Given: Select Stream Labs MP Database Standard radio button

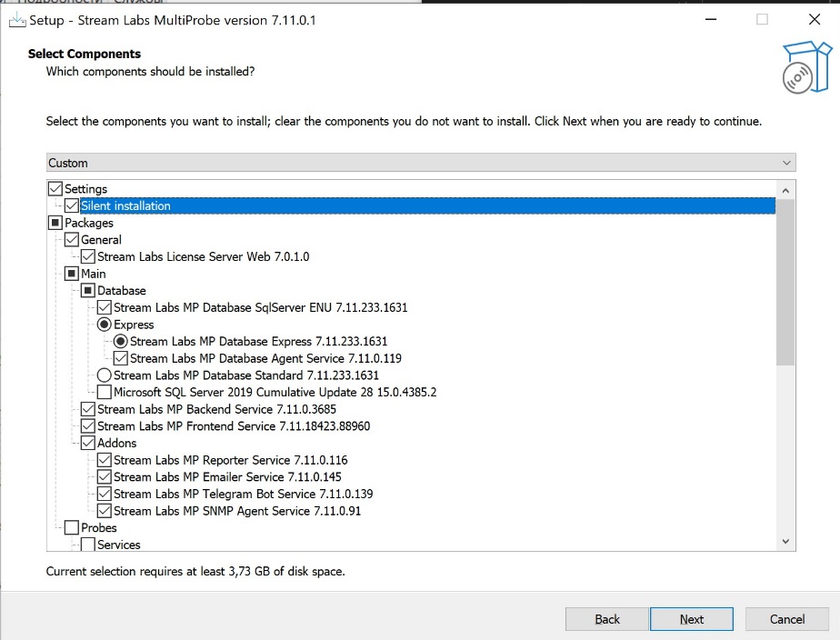Looking at the screenshot, I should [x=105, y=375].
